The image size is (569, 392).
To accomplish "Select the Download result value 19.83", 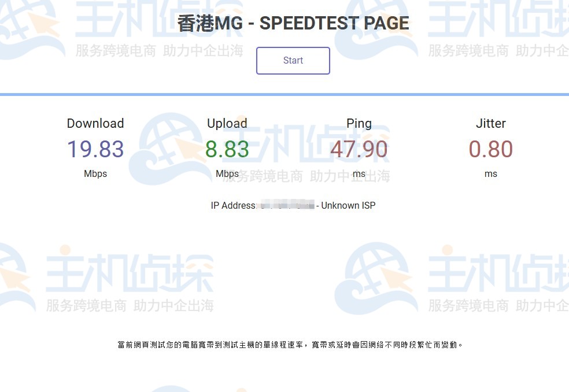I will [95, 149].
